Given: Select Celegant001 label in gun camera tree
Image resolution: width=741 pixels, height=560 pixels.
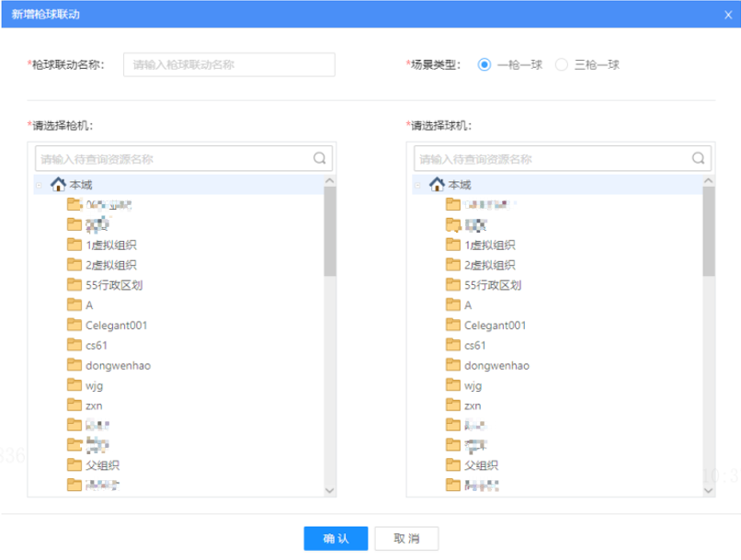Looking at the screenshot, I should (x=116, y=326).
